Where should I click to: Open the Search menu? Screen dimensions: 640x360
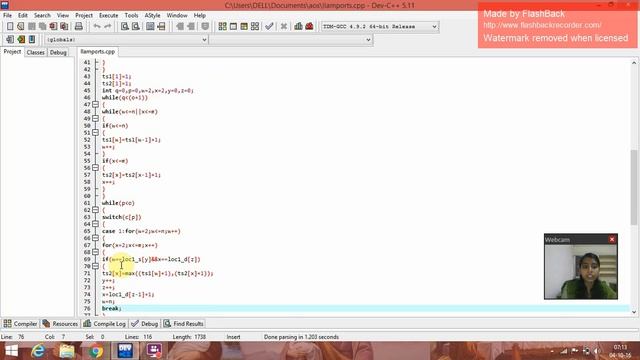pyautogui.click(x=42, y=15)
